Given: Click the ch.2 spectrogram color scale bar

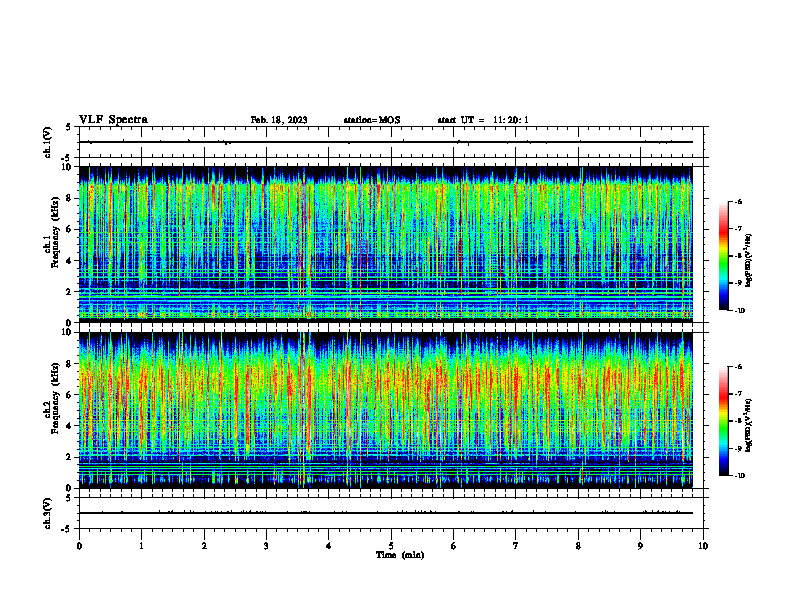Looking at the screenshot, I should point(723,421).
